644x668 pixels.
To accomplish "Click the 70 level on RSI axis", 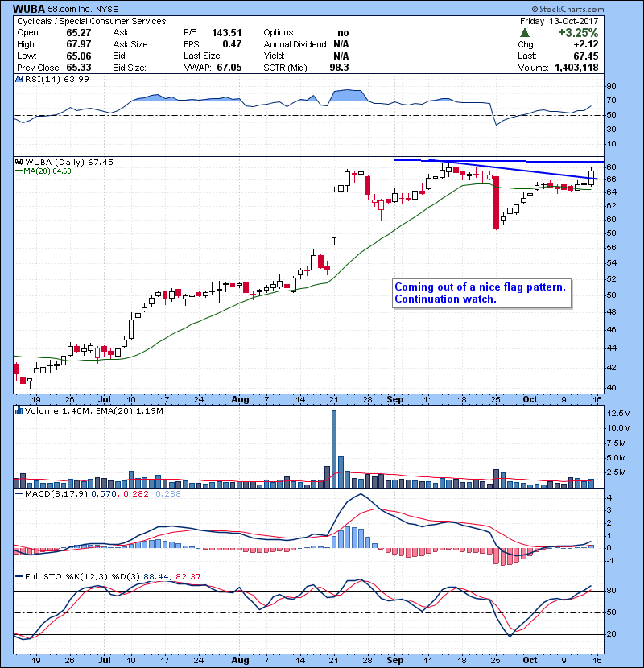I will coord(611,101).
